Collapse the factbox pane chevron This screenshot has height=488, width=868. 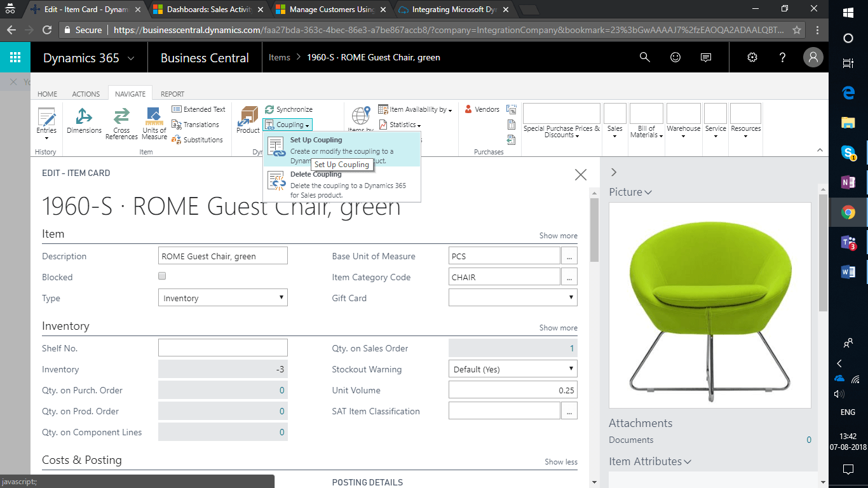click(614, 172)
